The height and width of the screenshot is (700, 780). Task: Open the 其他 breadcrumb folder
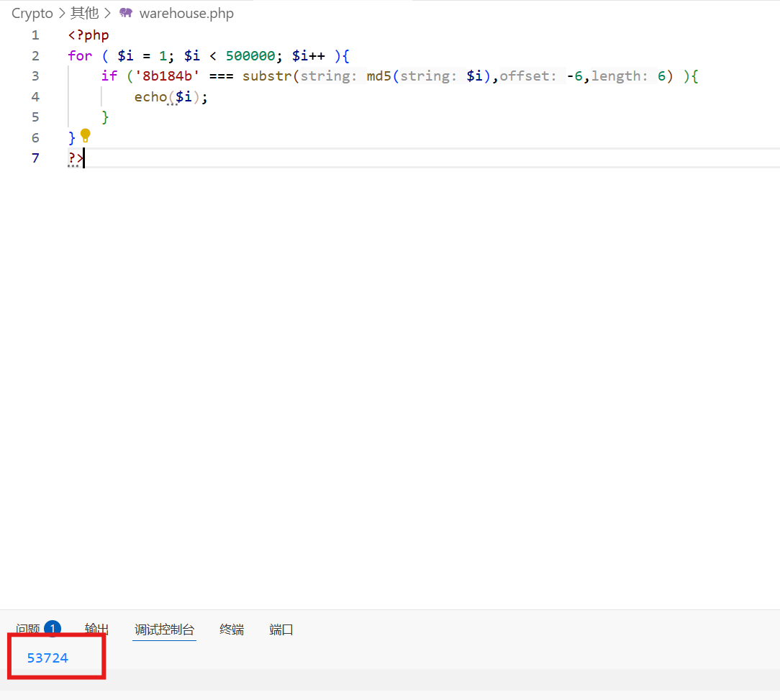click(85, 13)
